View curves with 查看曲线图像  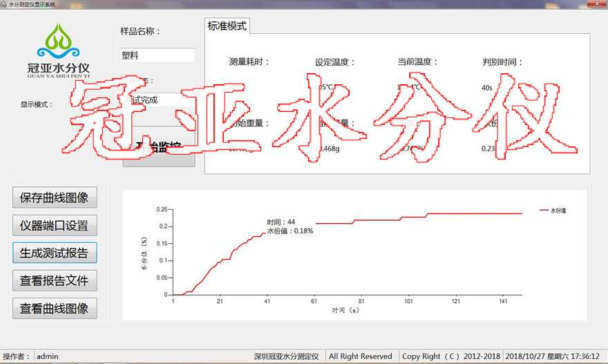(x=55, y=308)
